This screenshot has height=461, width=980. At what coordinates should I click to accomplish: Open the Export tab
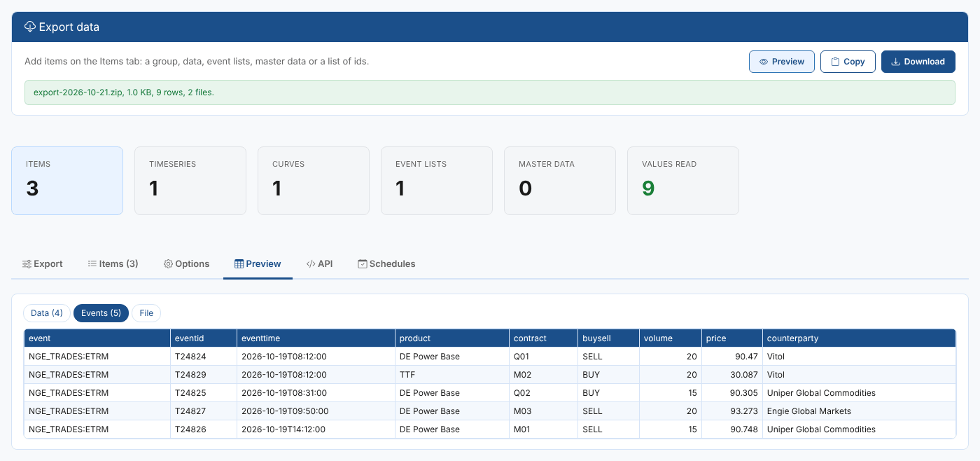pos(43,264)
